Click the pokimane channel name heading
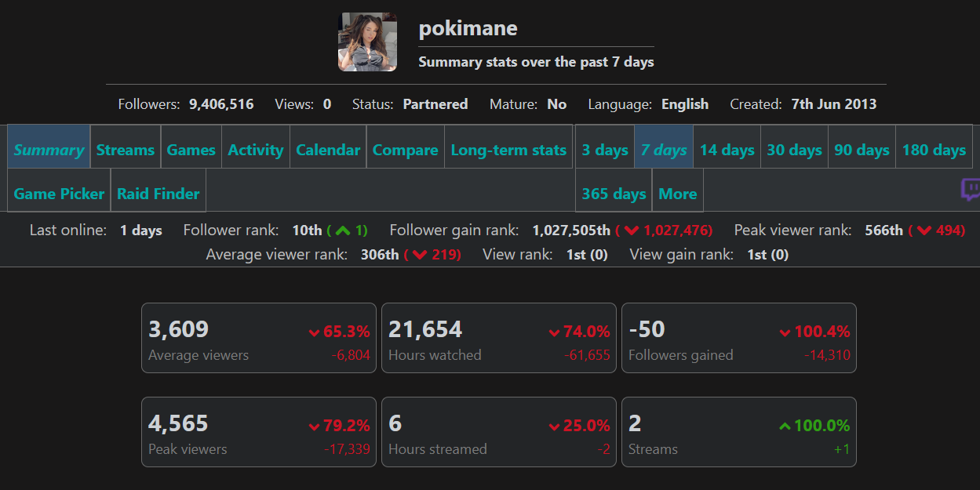 pyautogui.click(x=468, y=28)
